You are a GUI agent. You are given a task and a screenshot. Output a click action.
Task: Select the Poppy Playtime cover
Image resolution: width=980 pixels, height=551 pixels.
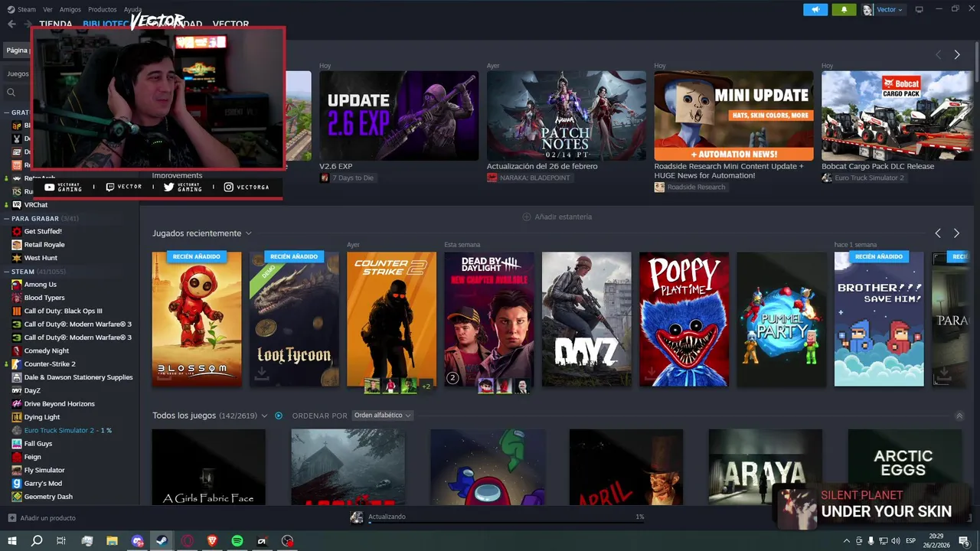click(684, 319)
